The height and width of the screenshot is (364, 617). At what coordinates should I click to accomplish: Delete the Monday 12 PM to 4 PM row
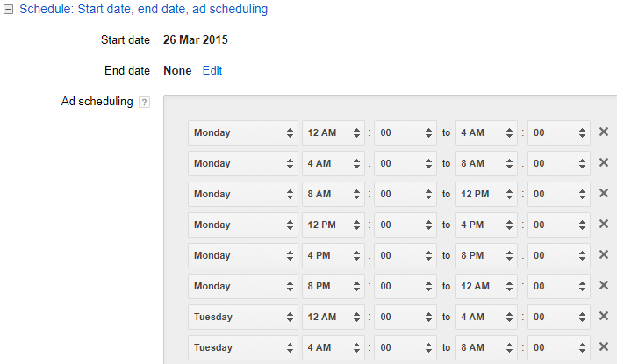603,224
